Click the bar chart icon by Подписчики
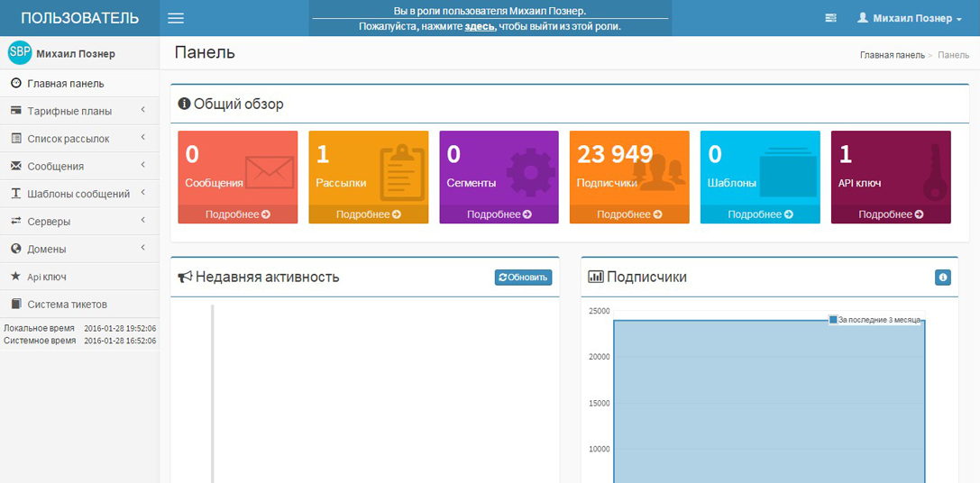This screenshot has height=483, width=980. click(596, 277)
